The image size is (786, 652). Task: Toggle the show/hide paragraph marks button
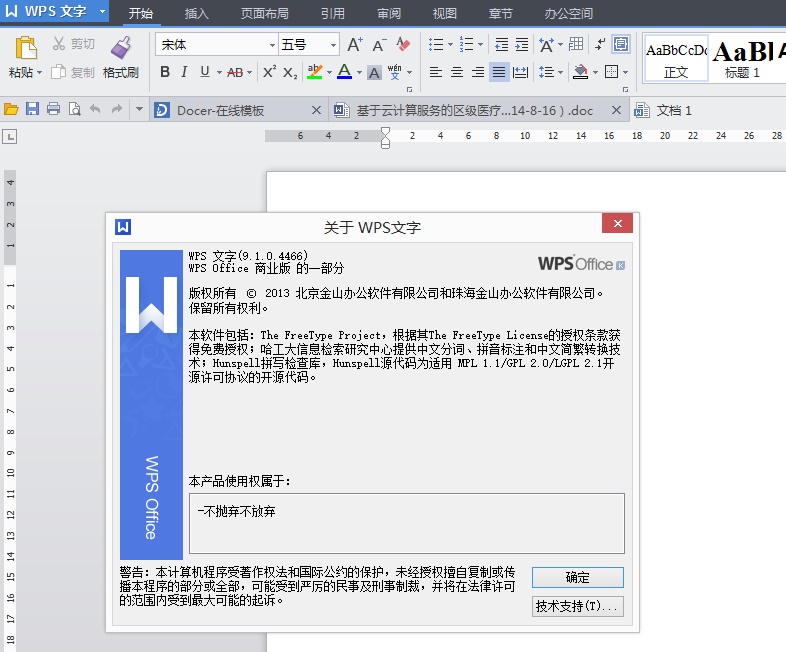(x=600, y=44)
